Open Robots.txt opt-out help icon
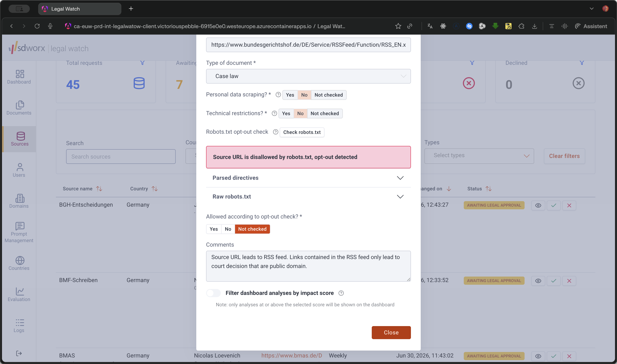Image resolution: width=617 pixels, height=364 pixels. click(275, 132)
